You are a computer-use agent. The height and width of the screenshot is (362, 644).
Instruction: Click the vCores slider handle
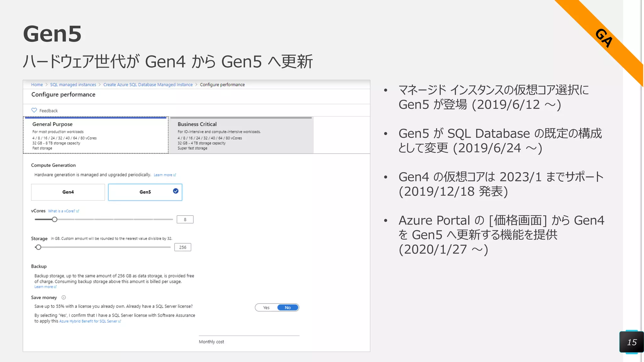tap(55, 219)
